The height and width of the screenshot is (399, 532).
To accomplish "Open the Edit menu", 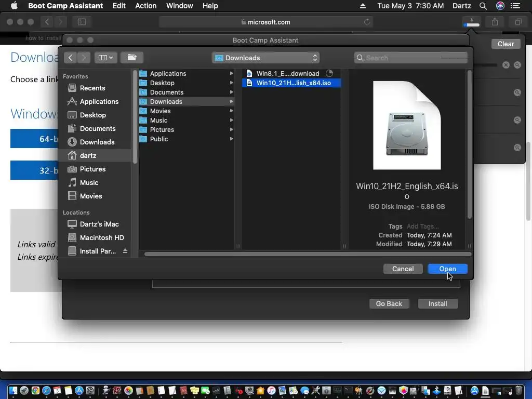I will [x=119, y=6].
